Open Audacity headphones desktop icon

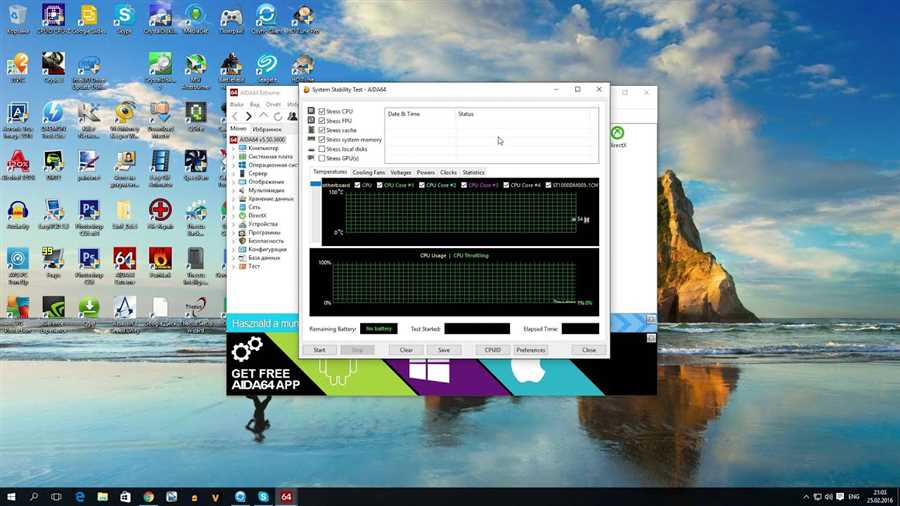tap(18, 215)
